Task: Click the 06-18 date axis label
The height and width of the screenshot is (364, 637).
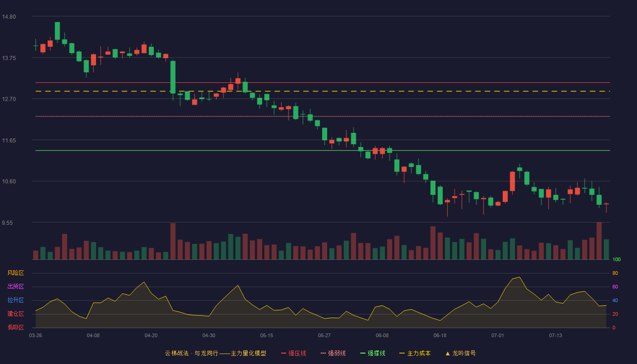Action: click(440, 335)
